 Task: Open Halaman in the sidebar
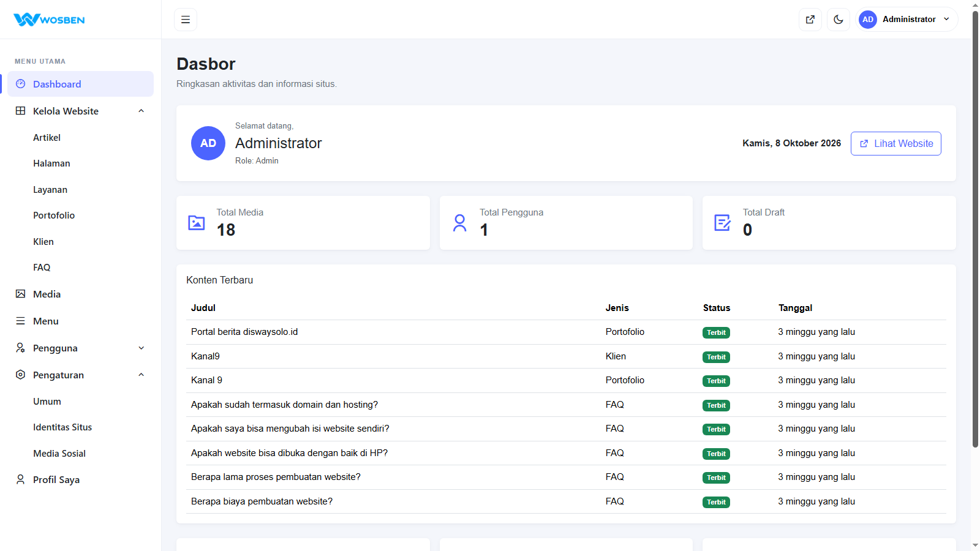[x=51, y=163]
